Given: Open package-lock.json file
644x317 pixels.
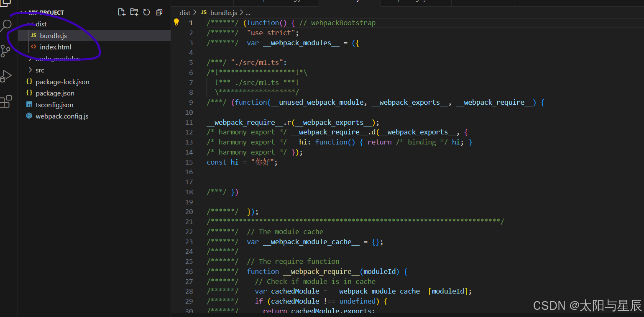Looking at the screenshot, I should (x=62, y=82).
